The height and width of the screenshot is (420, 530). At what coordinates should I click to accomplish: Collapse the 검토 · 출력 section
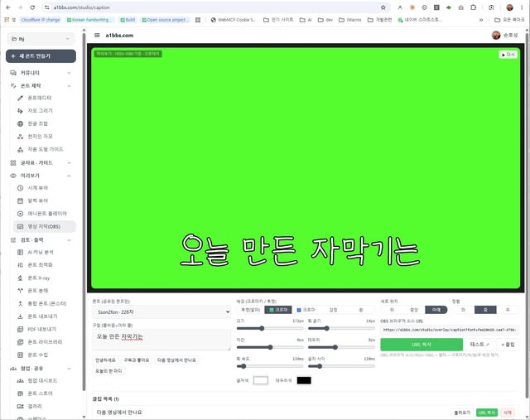[x=41, y=239]
